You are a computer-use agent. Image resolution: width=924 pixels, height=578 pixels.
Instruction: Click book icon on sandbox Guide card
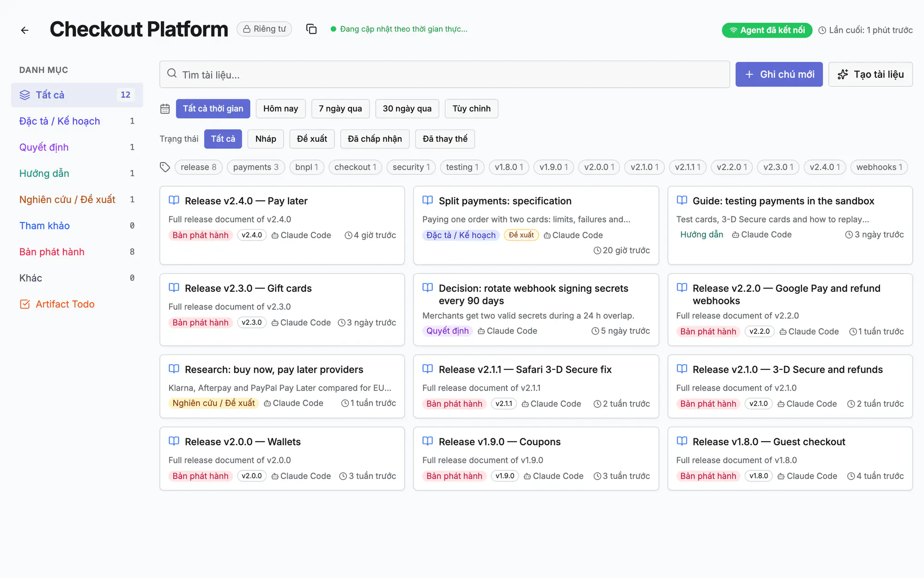pos(682,200)
